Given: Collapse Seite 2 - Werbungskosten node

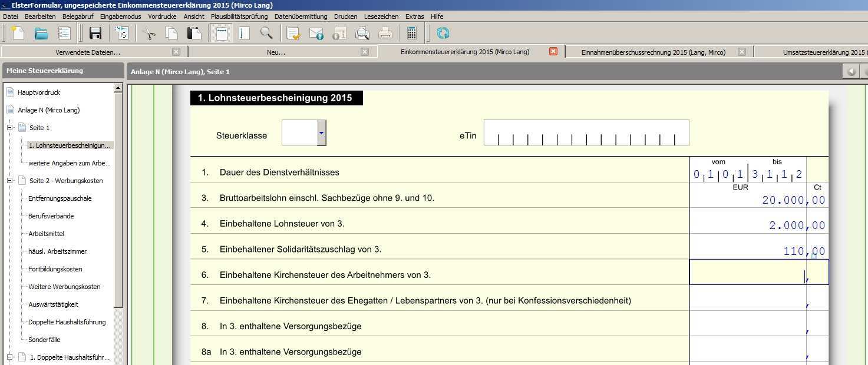Looking at the screenshot, I should coord(10,181).
